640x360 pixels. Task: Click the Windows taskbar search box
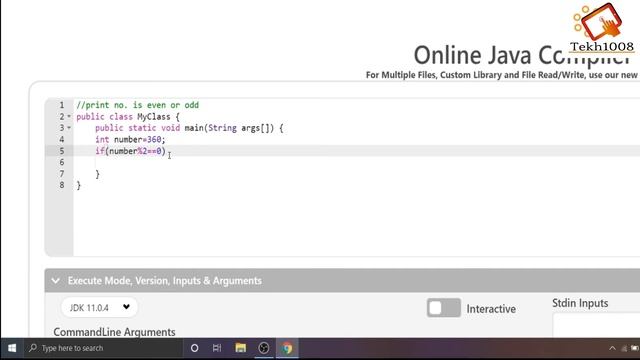click(x=103, y=348)
